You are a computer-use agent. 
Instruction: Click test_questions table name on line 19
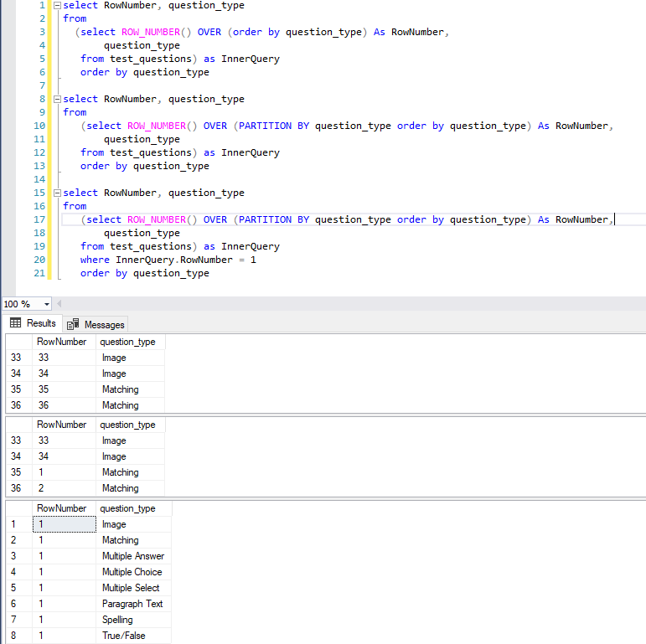[150, 246]
